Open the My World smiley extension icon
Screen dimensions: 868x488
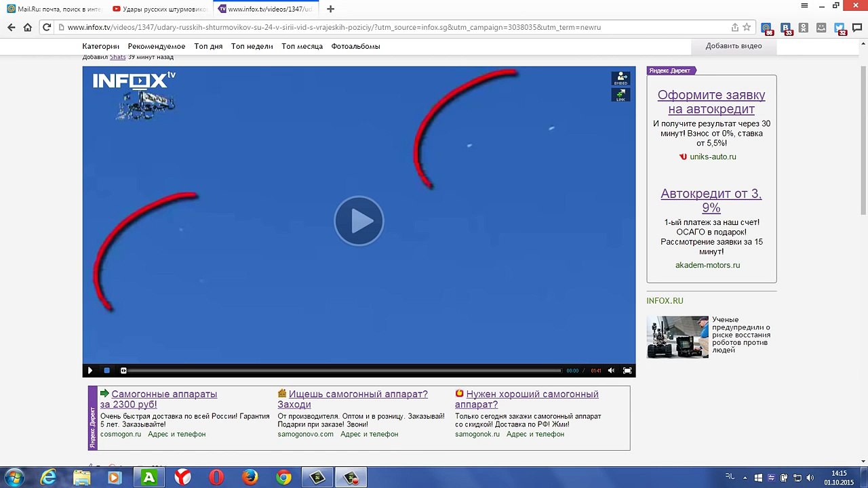821,28
